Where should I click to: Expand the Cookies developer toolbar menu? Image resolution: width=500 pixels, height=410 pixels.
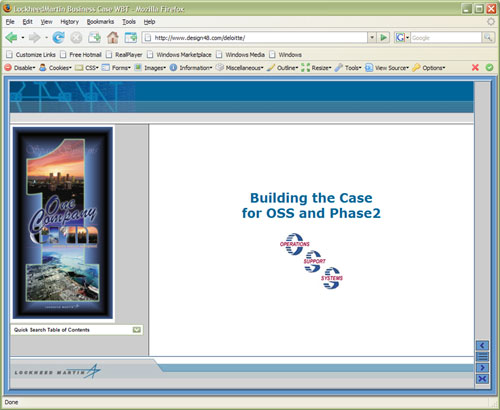coord(55,68)
